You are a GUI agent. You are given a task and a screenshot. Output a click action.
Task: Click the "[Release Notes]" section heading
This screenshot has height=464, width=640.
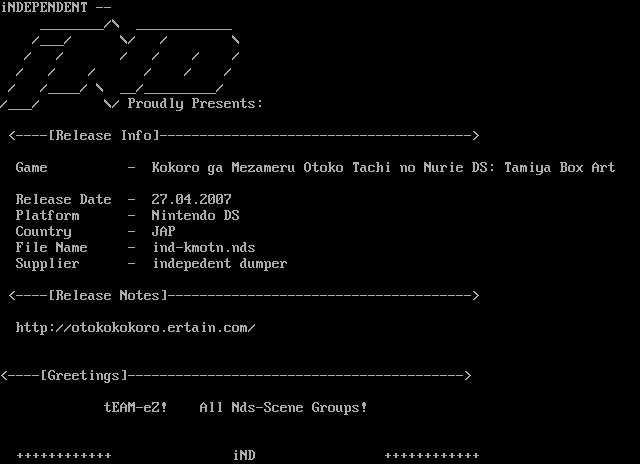point(108,295)
